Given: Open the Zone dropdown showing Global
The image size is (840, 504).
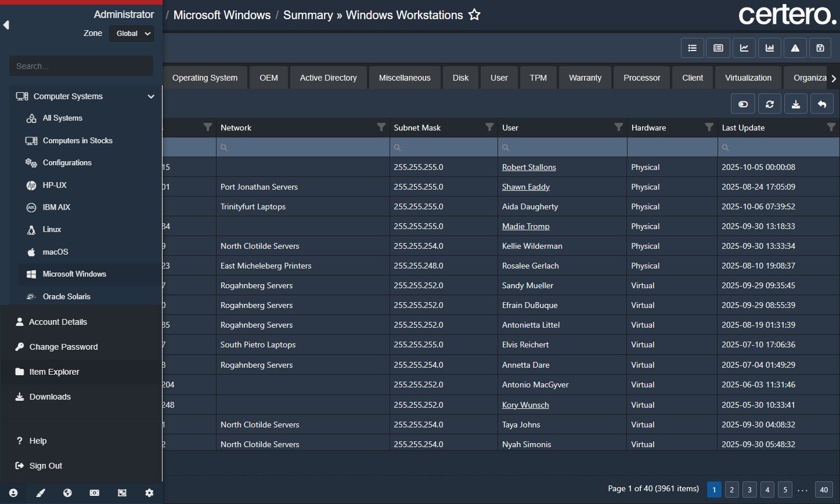Looking at the screenshot, I should coord(132,34).
